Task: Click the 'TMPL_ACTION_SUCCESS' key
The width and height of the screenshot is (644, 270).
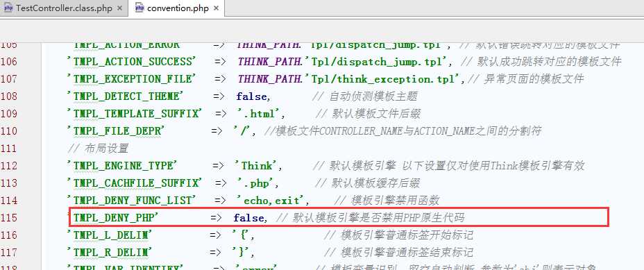Action: click(132, 62)
